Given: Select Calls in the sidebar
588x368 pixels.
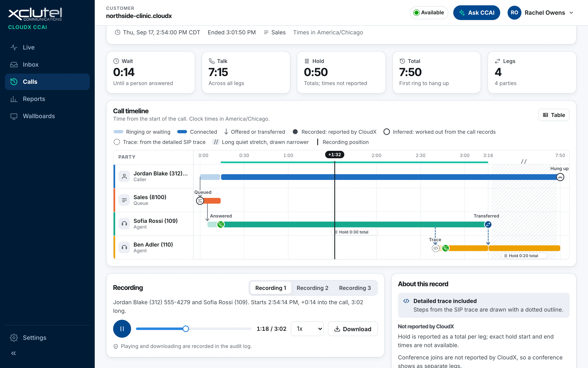Looking at the screenshot, I should 47,82.
